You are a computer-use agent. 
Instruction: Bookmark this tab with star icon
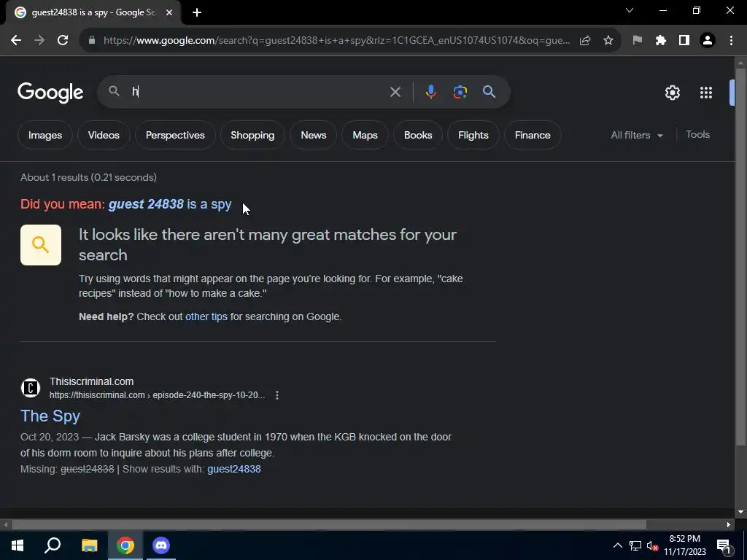[608, 41]
